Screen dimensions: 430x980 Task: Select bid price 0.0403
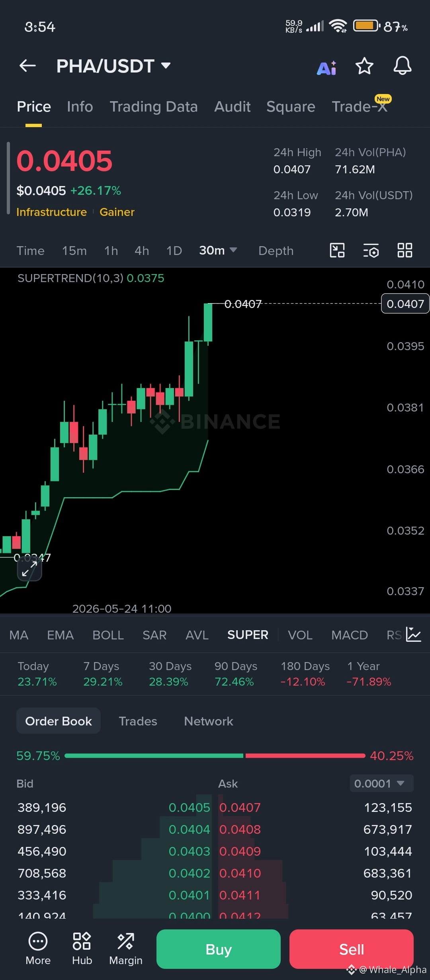(189, 851)
